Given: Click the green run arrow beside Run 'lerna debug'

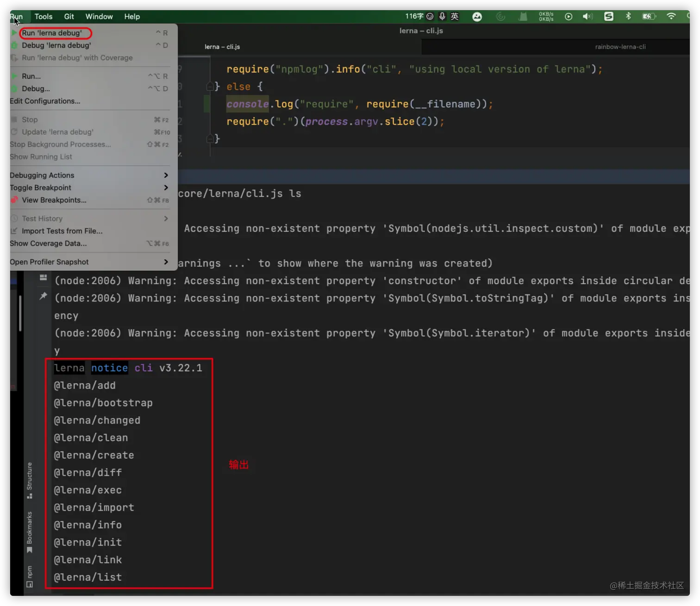Looking at the screenshot, I should [14, 33].
